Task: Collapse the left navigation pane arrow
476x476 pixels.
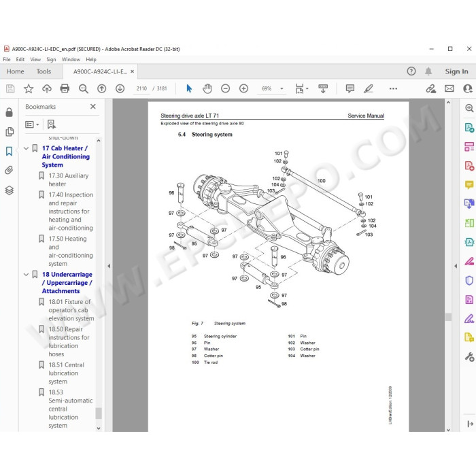Action: point(109,266)
